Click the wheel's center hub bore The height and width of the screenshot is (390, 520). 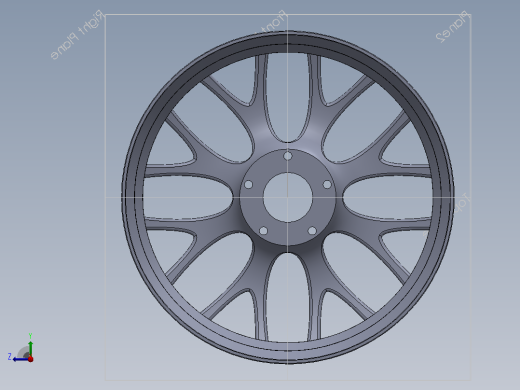tap(288, 197)
